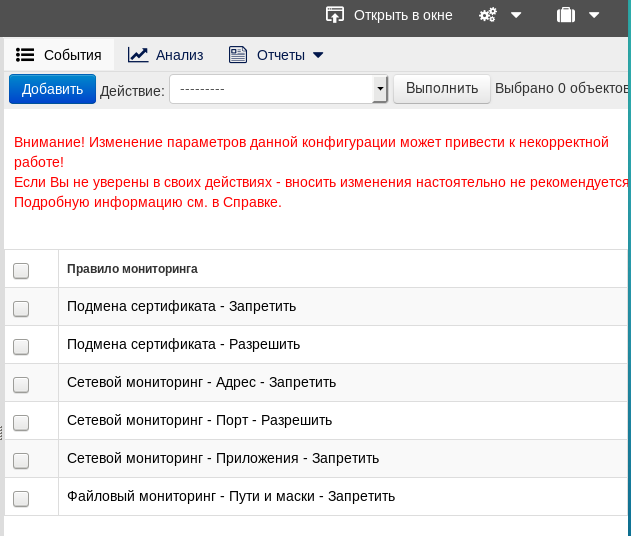The image size is (631, 536).
Task: Click the Events list icon
Action: tap(26, 55)
